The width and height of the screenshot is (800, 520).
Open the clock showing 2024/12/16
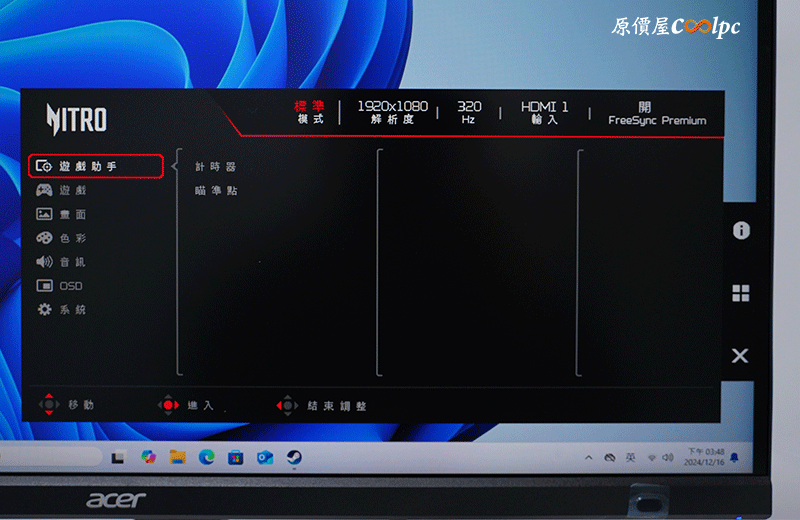tap(704, 457)
